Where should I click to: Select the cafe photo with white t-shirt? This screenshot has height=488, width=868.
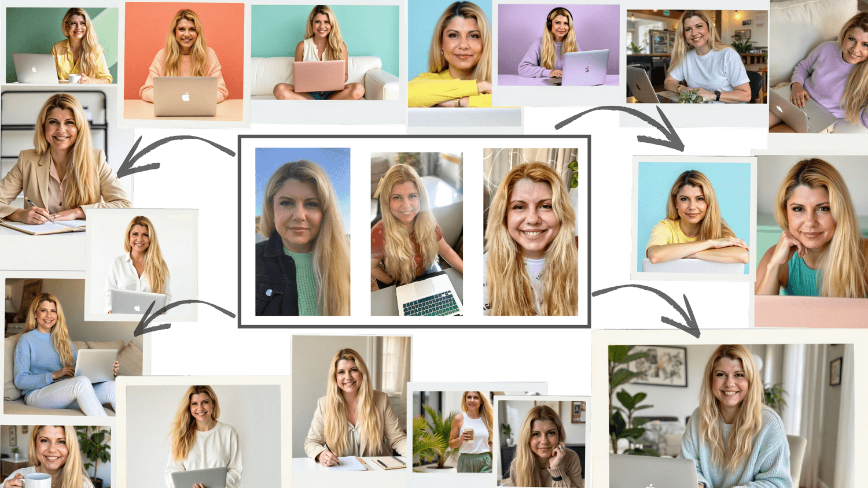(x=697, y=57)
